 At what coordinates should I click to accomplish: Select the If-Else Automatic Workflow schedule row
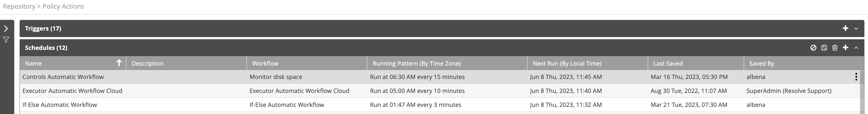[x=440, y=104]
